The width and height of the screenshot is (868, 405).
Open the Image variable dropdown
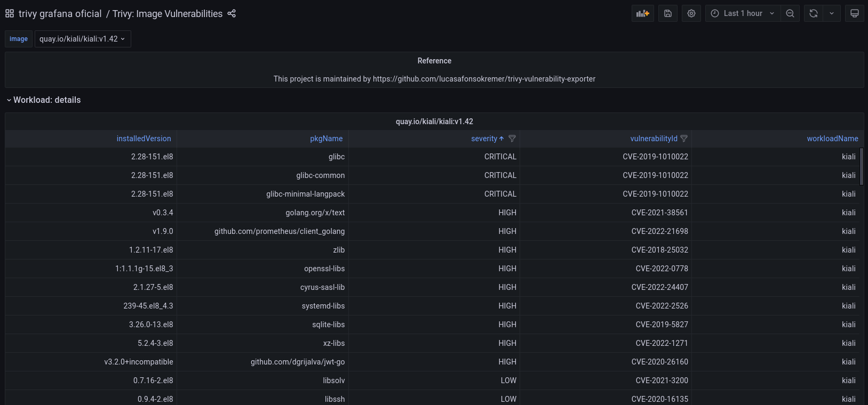coord(83,39)
